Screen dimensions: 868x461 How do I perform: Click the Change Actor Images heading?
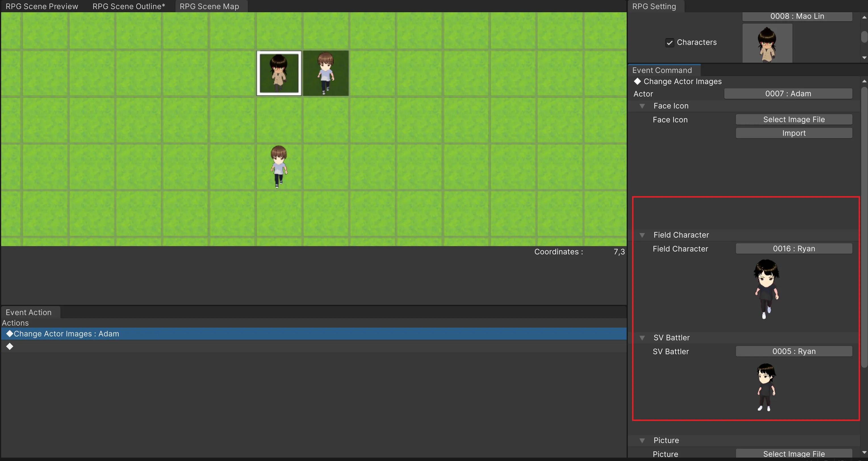(682, 81)
